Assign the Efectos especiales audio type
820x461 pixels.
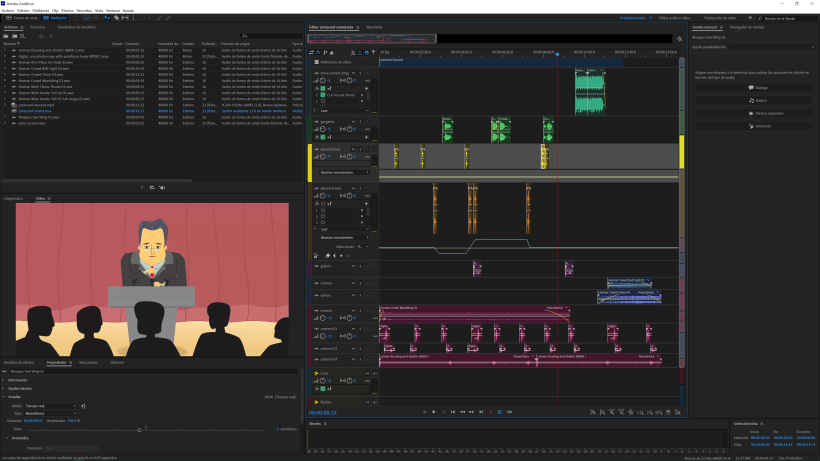coord(754,113)
